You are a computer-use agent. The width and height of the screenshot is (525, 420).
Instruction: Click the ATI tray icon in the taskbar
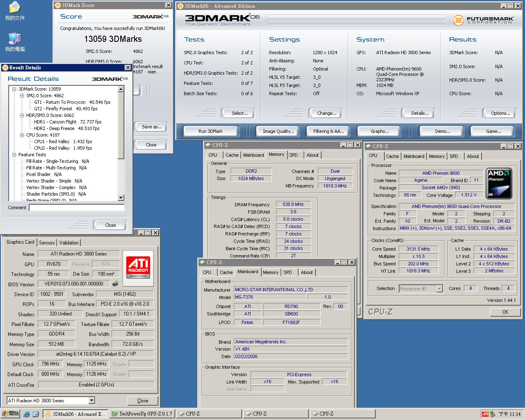[485, 414]
